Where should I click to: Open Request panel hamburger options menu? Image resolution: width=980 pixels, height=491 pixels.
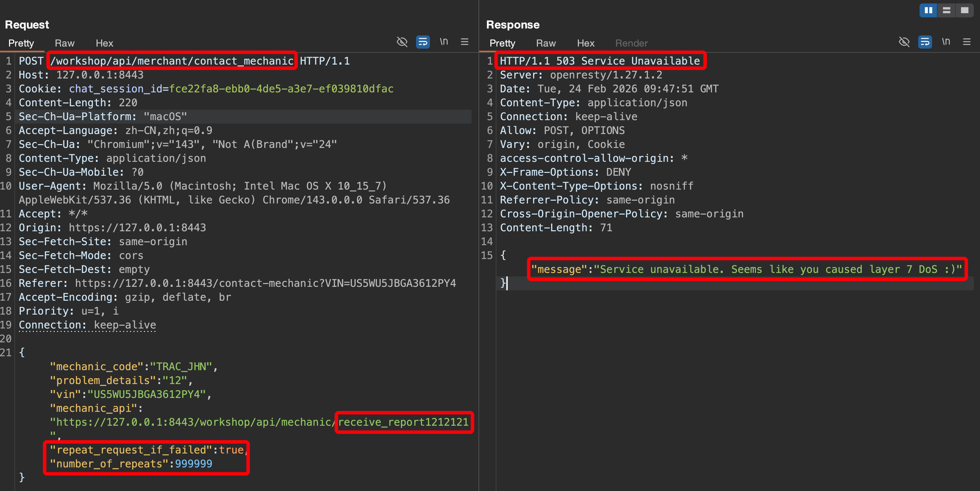[x=465, y=42]
